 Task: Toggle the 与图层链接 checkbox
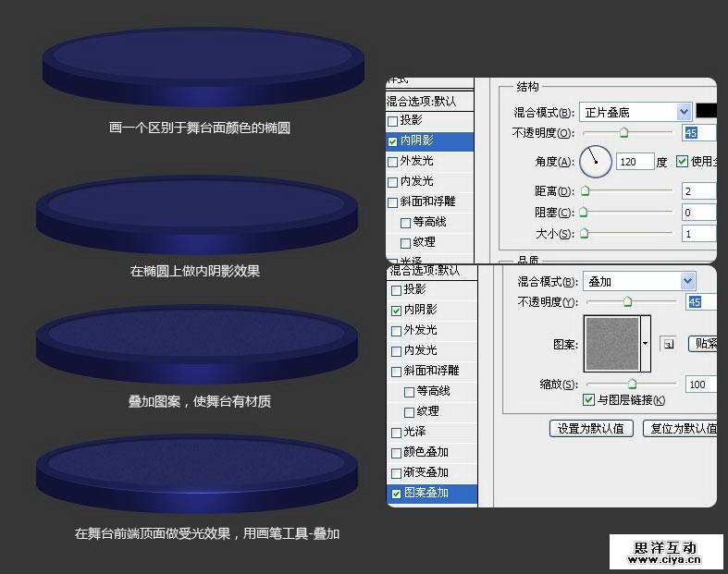click(588, 399)
